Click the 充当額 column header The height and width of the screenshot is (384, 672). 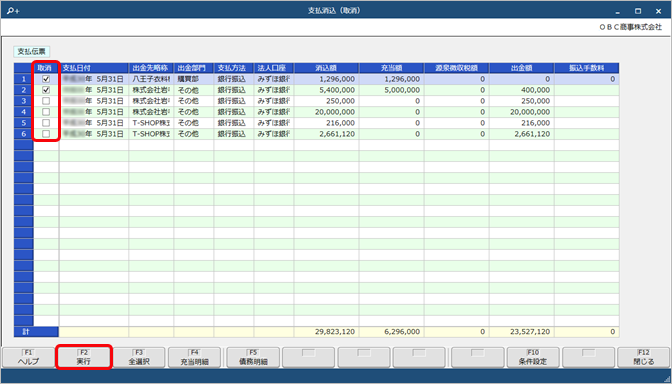(x=392, y=68)
